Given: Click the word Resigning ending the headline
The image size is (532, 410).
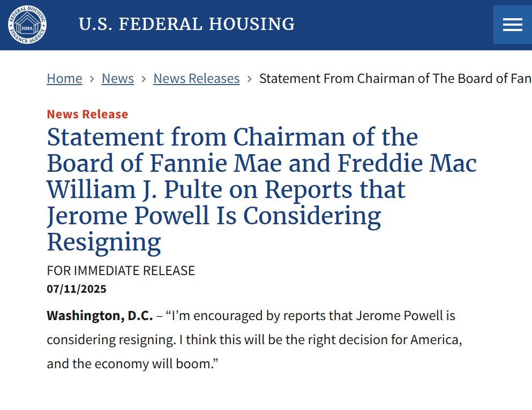Looking at the screenshot, I should [x=104, y=242].
